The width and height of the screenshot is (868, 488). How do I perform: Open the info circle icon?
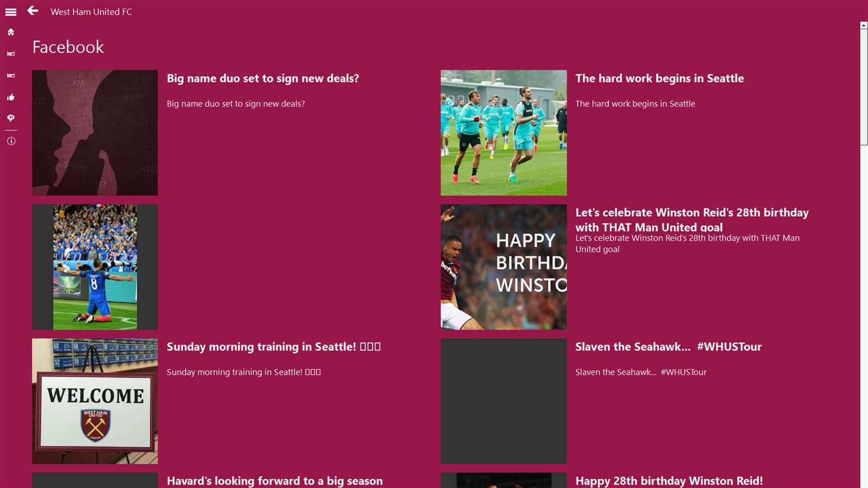(11, 141)
